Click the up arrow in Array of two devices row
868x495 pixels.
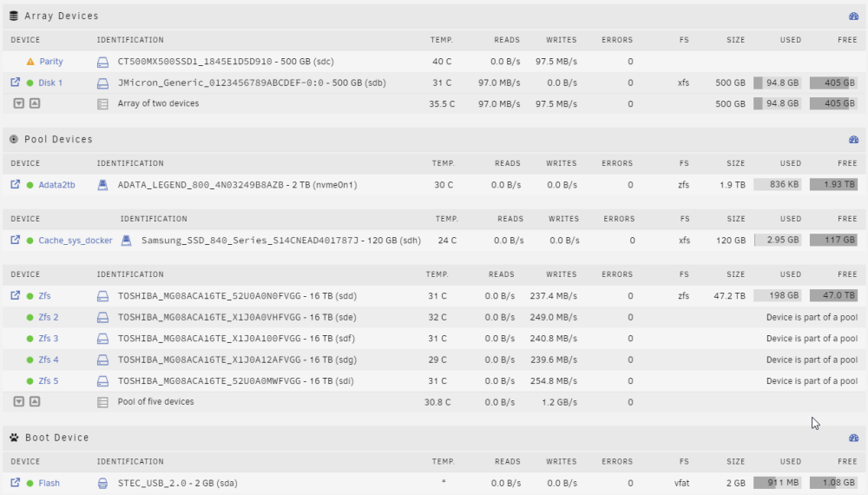click(35, 103)
